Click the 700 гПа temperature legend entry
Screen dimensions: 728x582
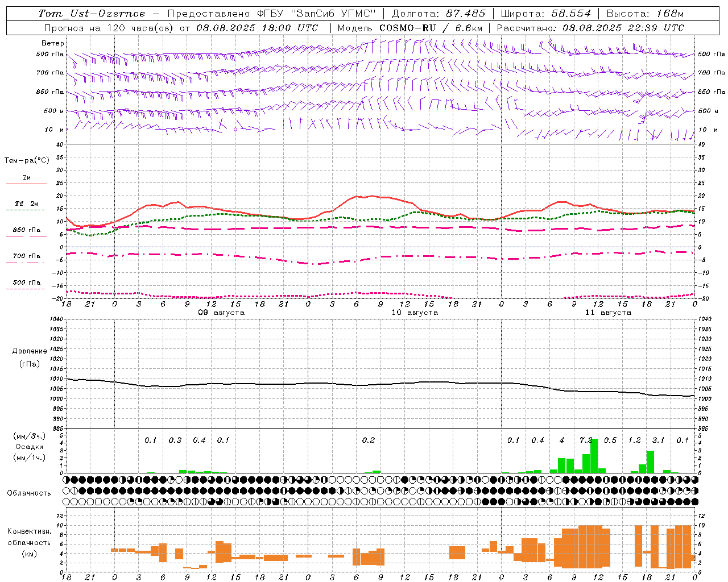[x=27, y=256]
